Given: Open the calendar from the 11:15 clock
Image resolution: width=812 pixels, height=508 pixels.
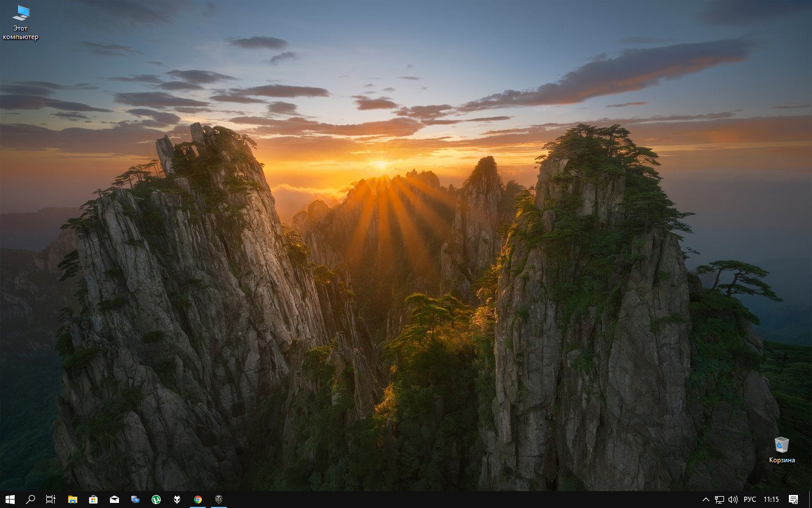Looking at the screenshot, I should tap(771, 500).
